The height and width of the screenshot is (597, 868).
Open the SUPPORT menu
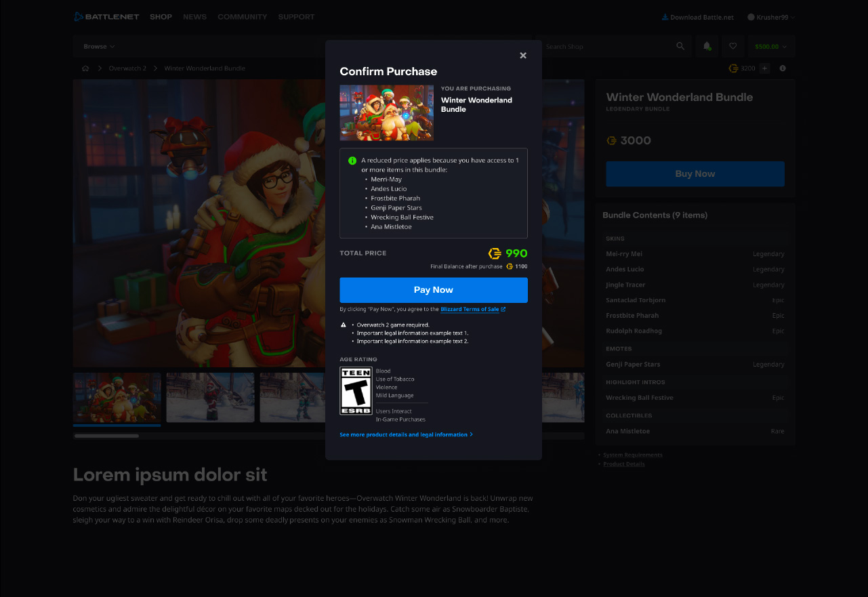point(296,17)
